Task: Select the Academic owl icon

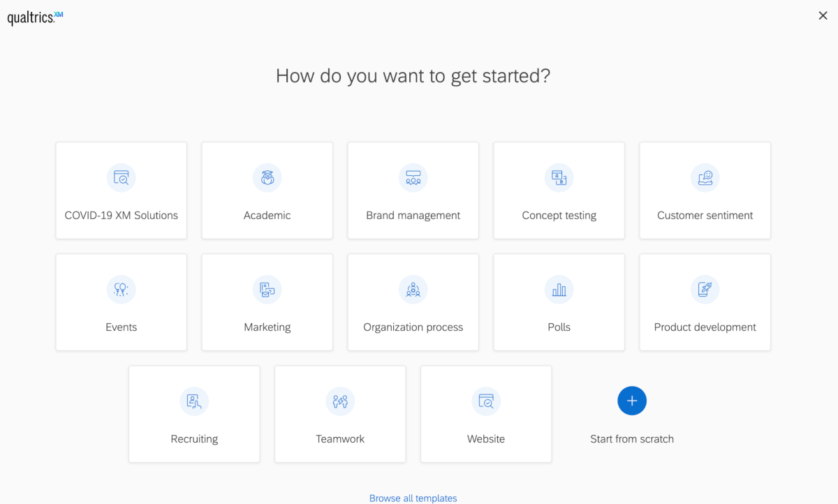Action: tap(267, 178)
